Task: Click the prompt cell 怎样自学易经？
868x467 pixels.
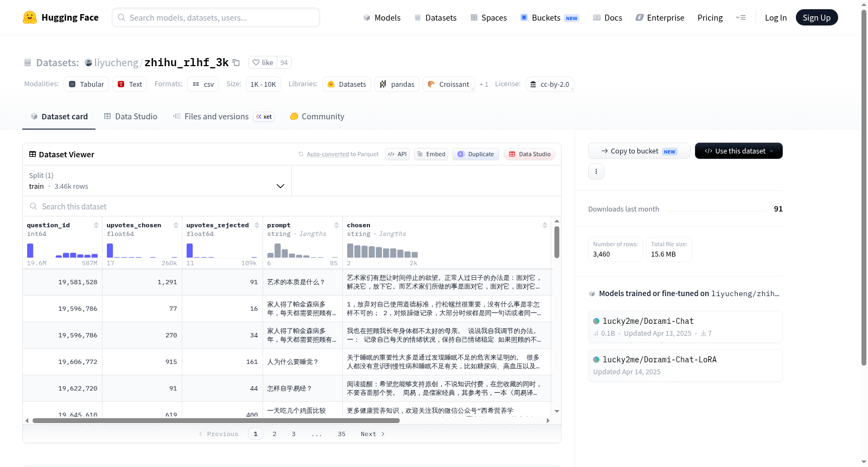Action: click(303, 388)
